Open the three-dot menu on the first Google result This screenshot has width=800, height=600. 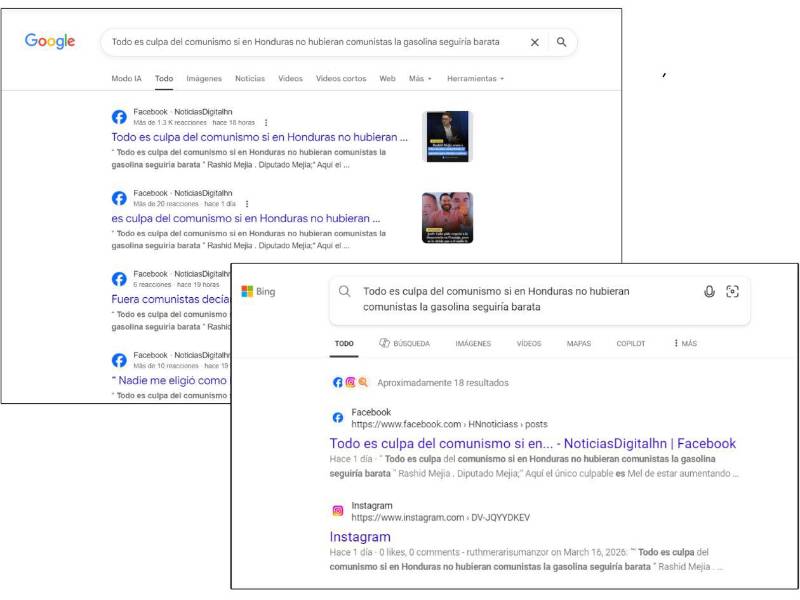click(266, 121)
